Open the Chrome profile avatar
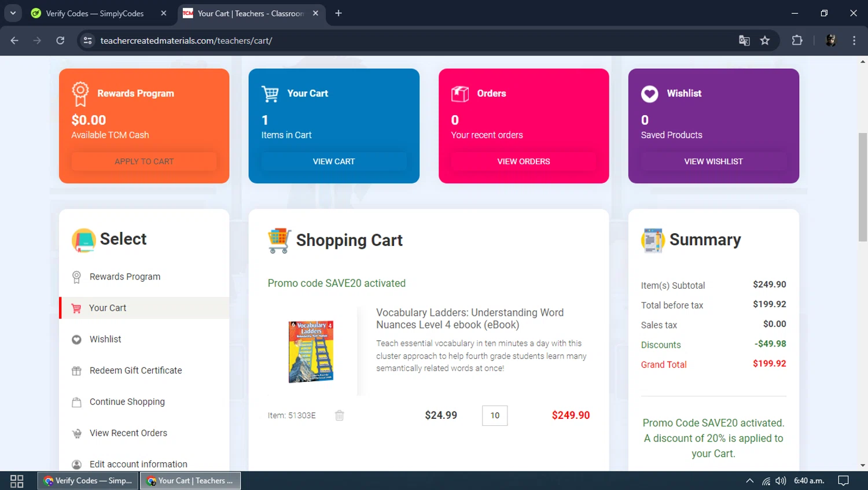The height and width of the screenshot is (490, 868). click(x=830, y=40)
